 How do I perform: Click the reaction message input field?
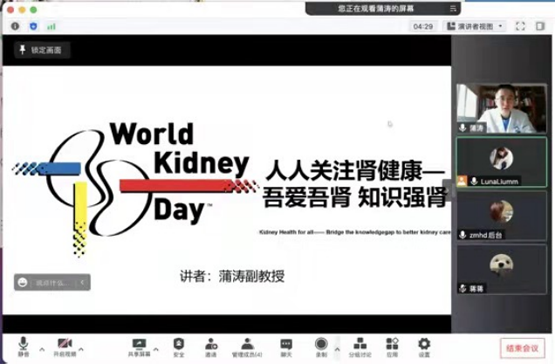pos(52,282)
